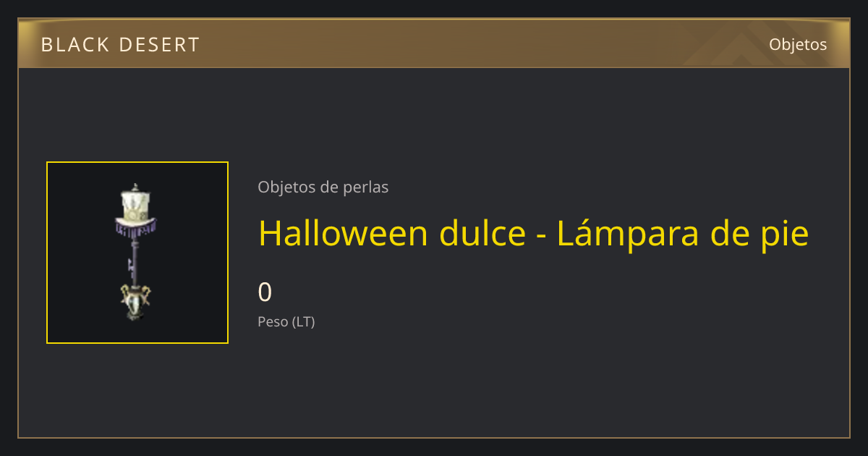The image size is (868, 456).
Task: Click the 'Peso (LT)' label
Action: (286, 322)
